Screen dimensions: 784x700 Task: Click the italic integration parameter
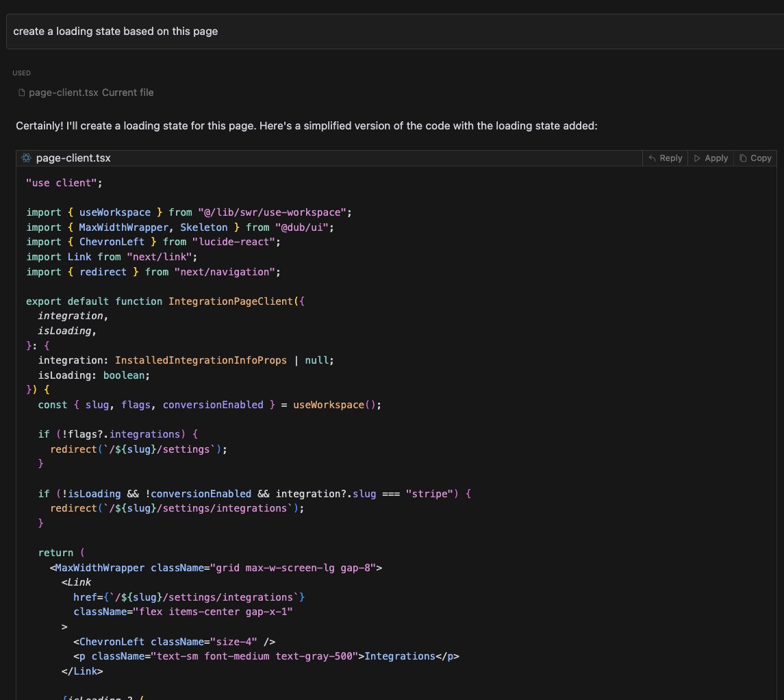coord(71,316)
